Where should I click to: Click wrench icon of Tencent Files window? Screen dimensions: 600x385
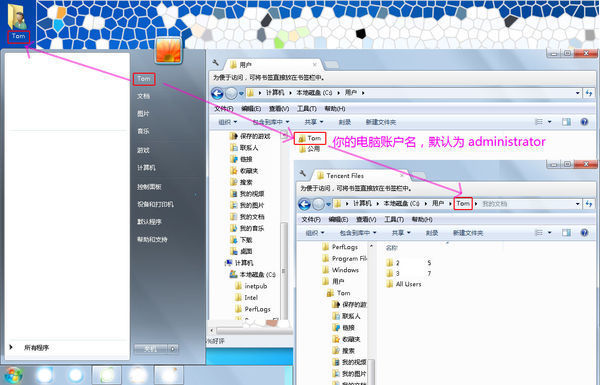pyautogui.click(x=302, y=173)
